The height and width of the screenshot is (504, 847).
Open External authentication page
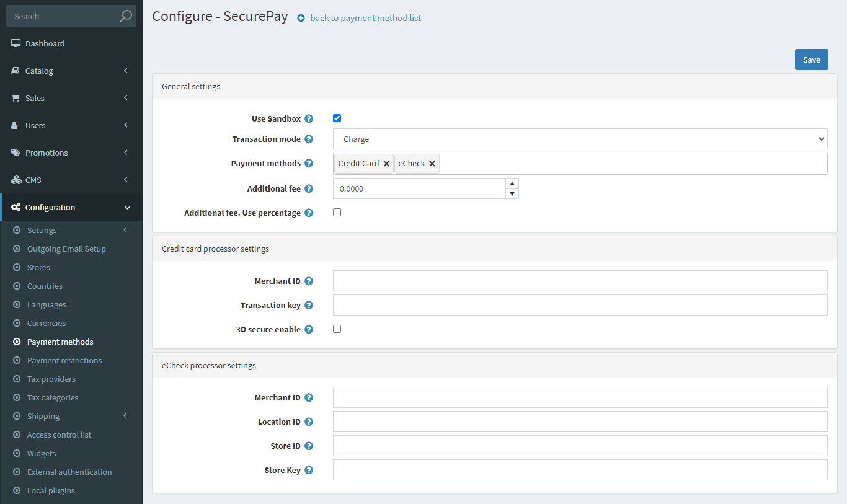pos(69,472)
